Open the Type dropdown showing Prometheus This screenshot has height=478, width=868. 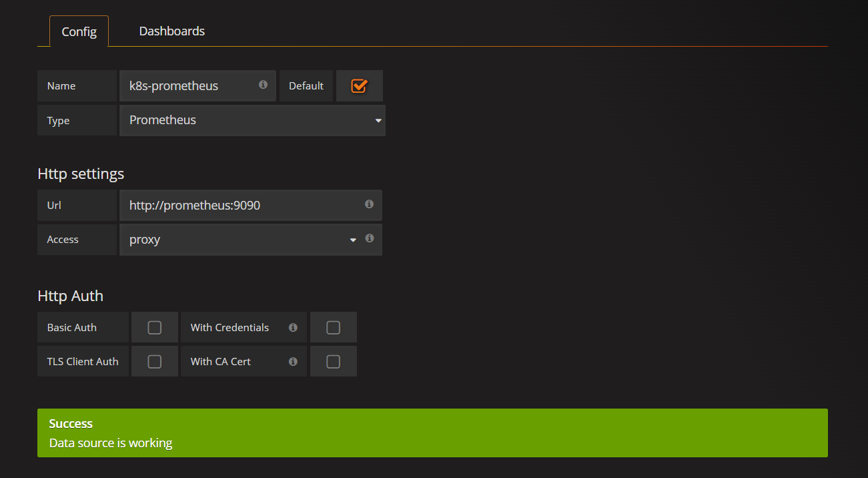[x=252, y=120]
